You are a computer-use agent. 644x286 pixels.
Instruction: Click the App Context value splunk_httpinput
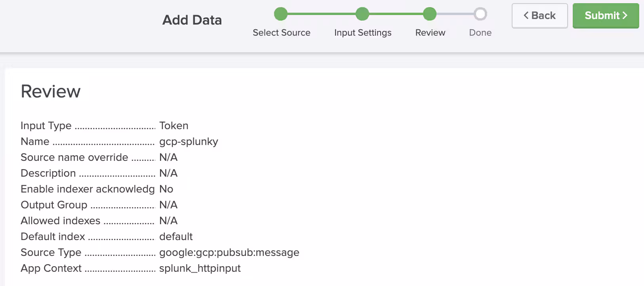[200, 268]
